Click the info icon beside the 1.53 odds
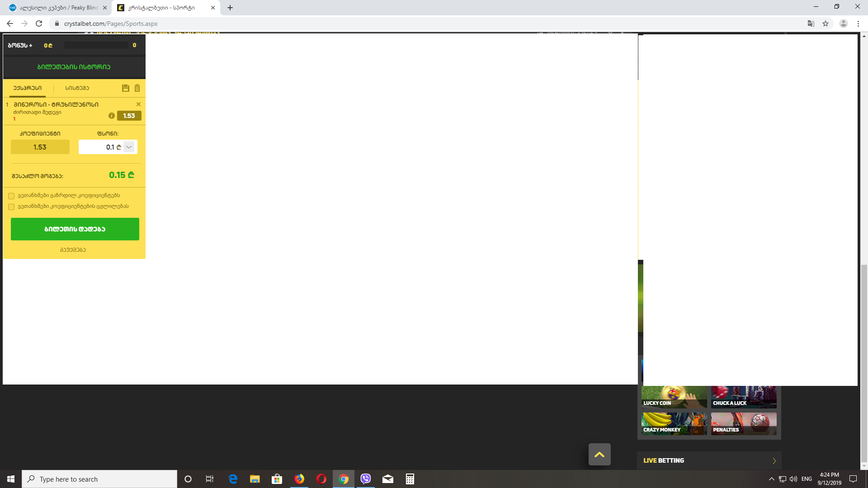Viewport: 868px width, 488px height. (112, 115)
